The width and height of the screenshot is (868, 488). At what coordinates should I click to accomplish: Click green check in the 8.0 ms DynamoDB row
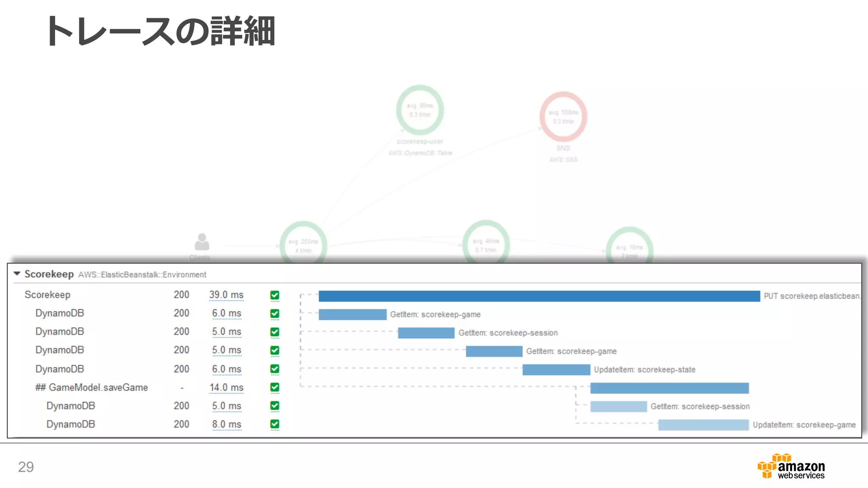(x=275, y=424)
